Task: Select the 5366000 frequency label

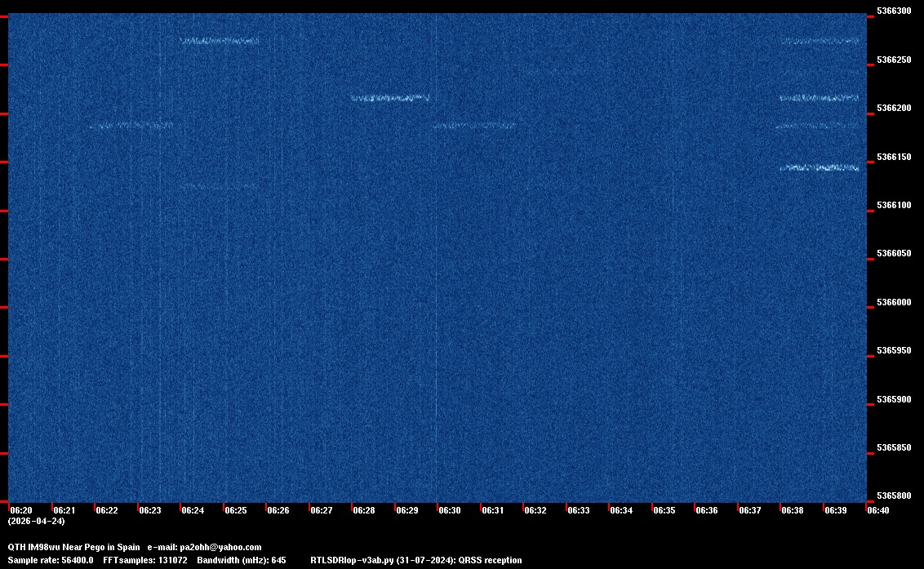Action: 893,302
